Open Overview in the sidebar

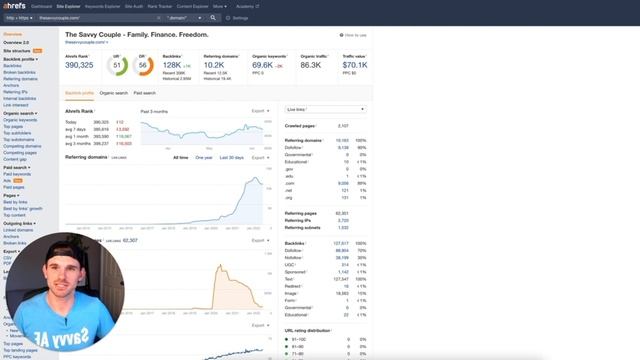tap(13, 34)
